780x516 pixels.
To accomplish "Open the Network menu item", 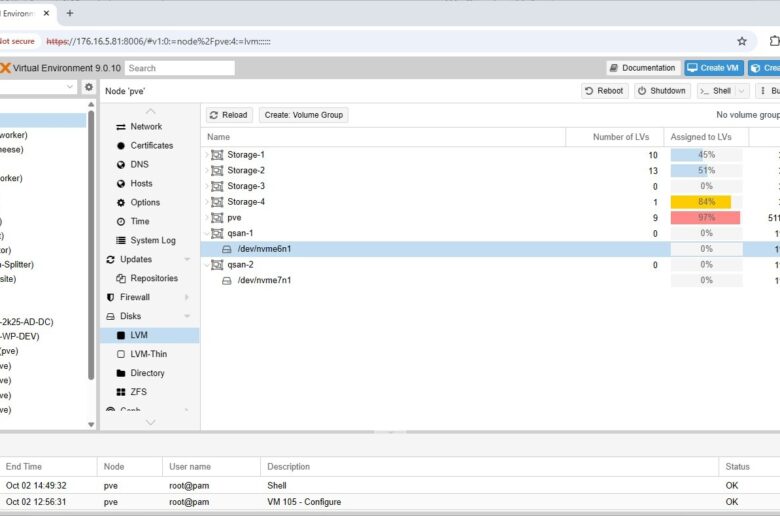I will 146,126.
